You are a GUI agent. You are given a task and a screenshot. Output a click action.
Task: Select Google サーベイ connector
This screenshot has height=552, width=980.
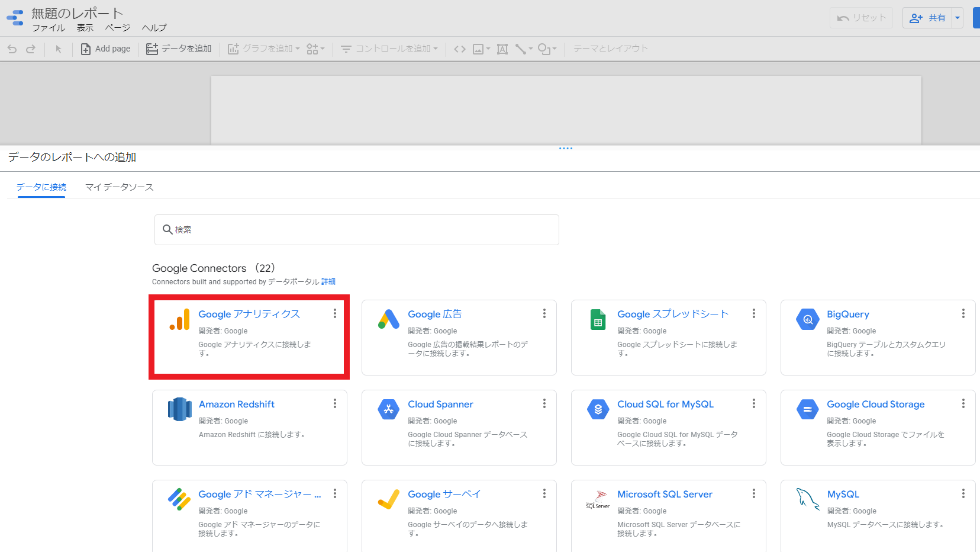[x=459, y=516]
